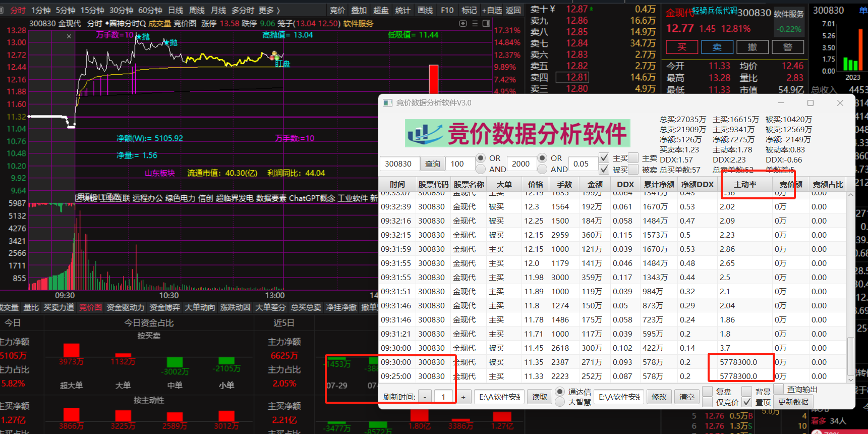This screenshot has width=868, height=434.
Task: Click the DDX threshold input showing 0.05
Action: 583,164
